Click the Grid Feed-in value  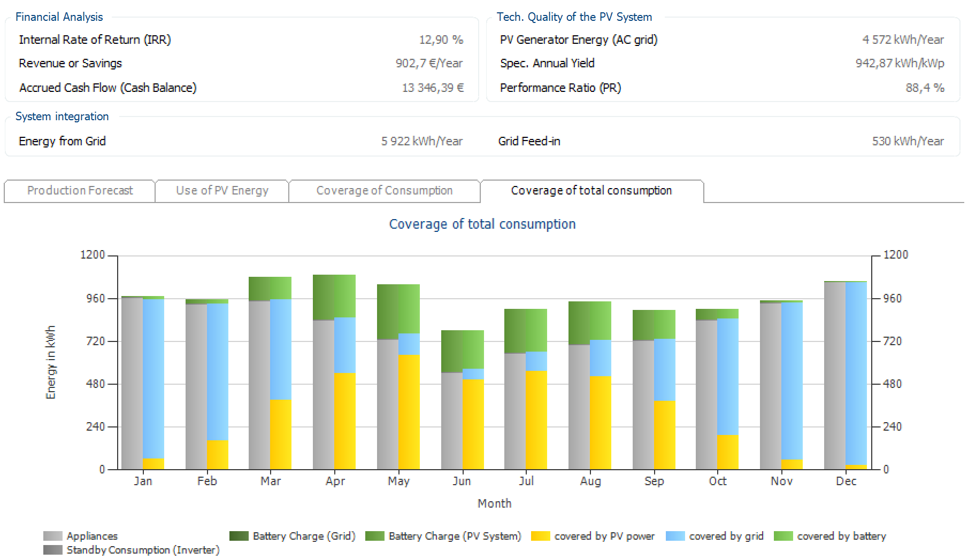(908, 142)
